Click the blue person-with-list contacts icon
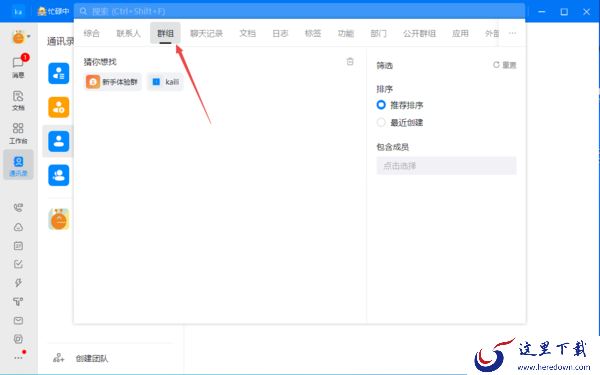The height and width of the screenshot is (375, 600). (59, 73)
